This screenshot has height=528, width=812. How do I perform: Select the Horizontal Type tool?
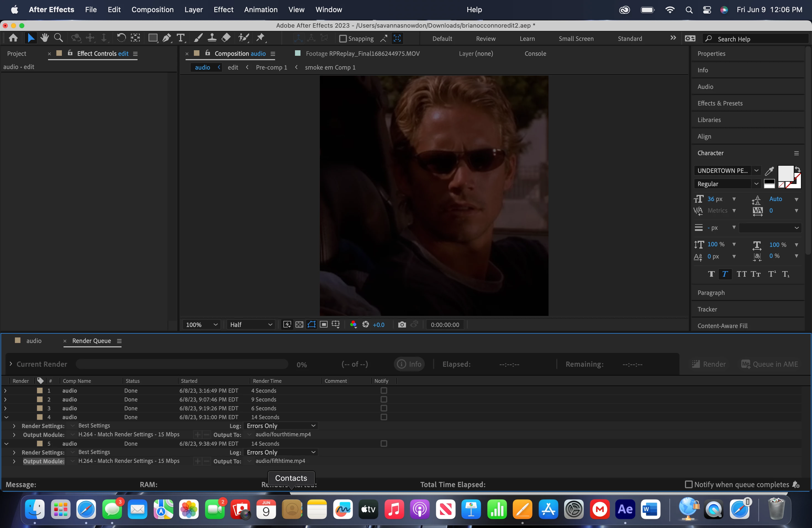[x=180, y=38]
